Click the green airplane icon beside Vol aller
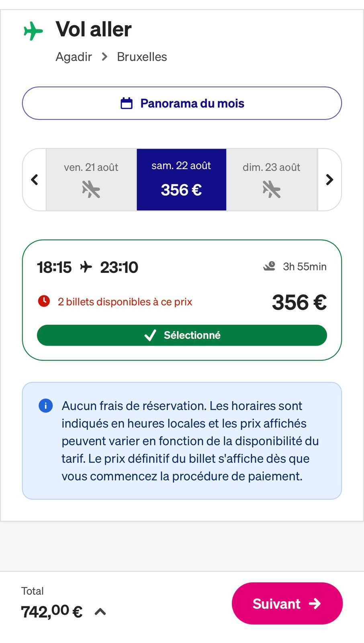 point(33,31)
